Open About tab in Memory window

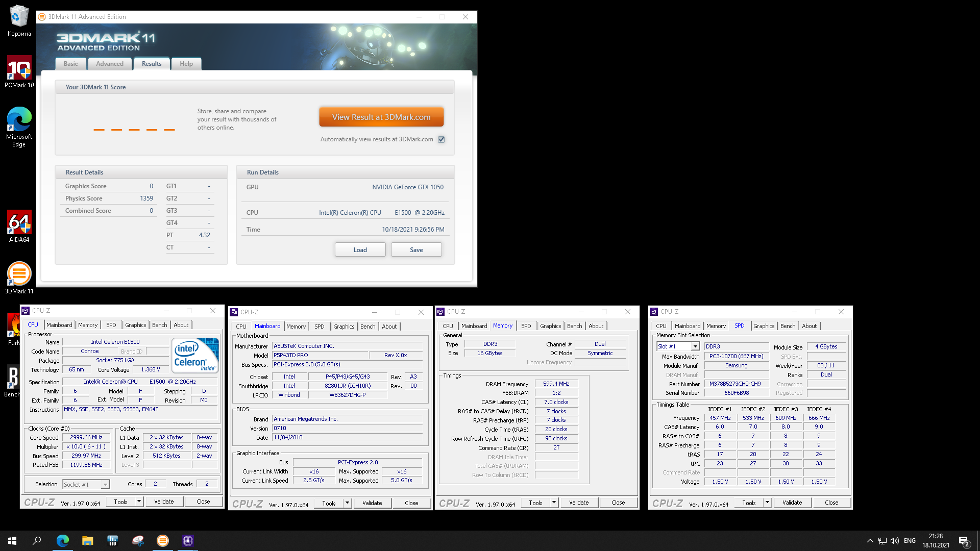596,326
